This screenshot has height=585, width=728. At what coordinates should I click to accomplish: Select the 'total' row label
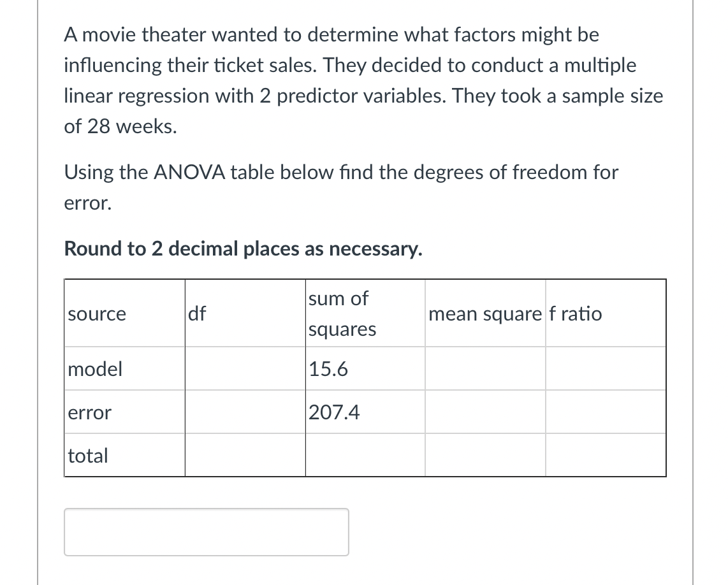click(87, 456)
